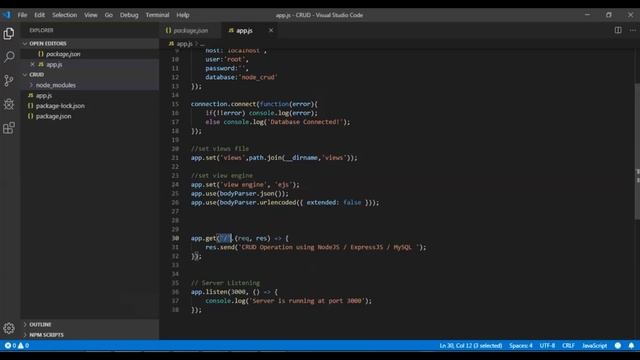Image resolution: width=640 pixels, height=360 pixels.
Task: Click 'Server is running at port 3000' string
Action: (x=306, y=301)
